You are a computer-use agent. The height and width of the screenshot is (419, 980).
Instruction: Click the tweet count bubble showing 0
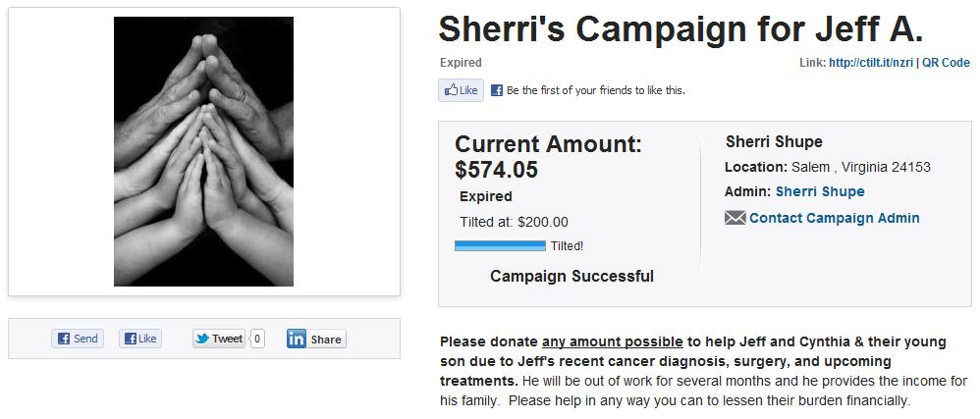[x=257, y=339]
